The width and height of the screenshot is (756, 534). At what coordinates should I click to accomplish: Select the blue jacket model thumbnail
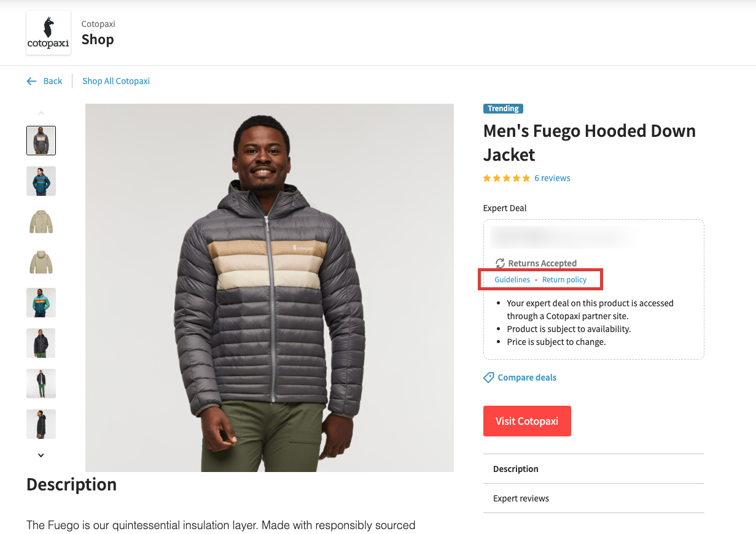[41, 181]
